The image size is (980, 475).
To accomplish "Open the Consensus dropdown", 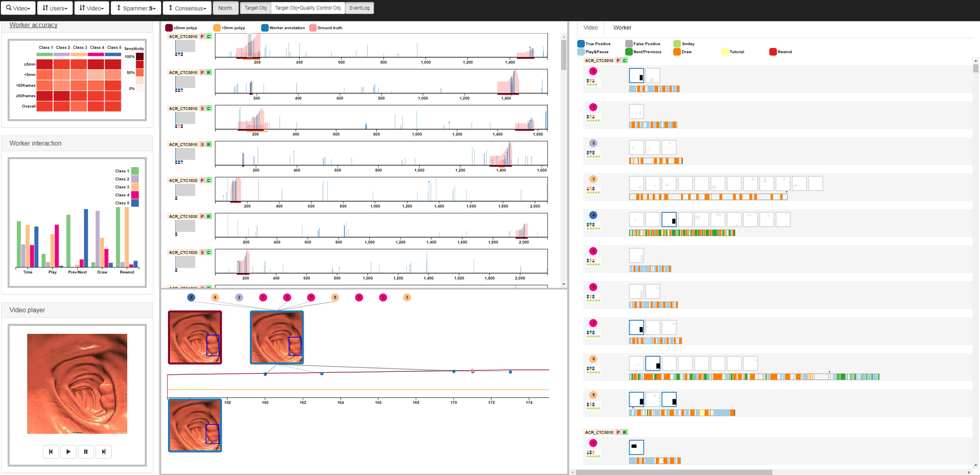I will [187, 8].
